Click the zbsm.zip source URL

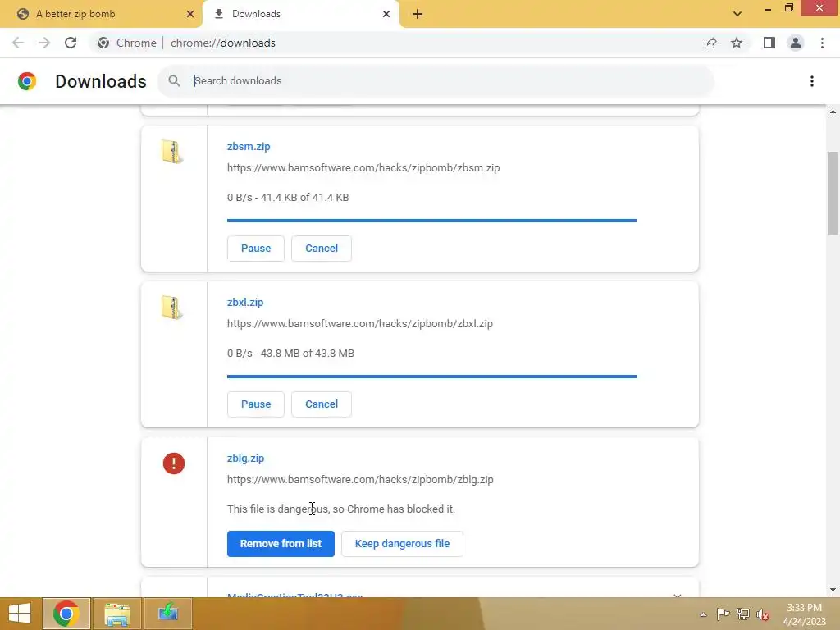363,167
